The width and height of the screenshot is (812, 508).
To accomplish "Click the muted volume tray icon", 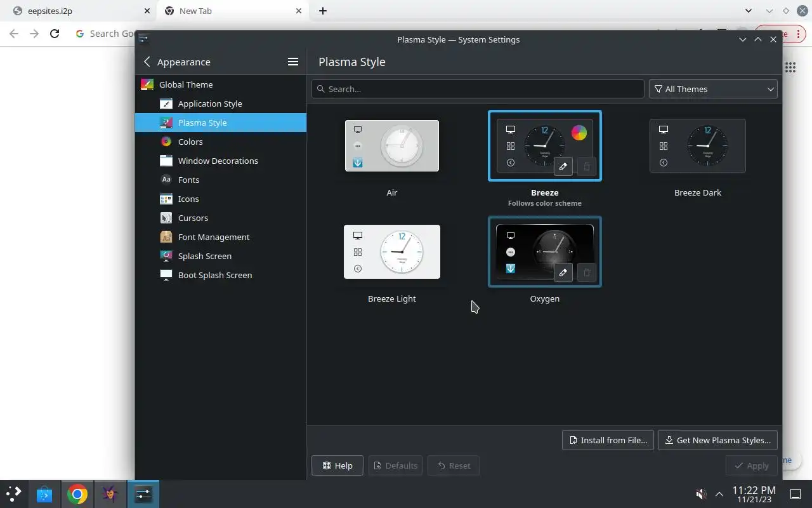I will [701, 494].
